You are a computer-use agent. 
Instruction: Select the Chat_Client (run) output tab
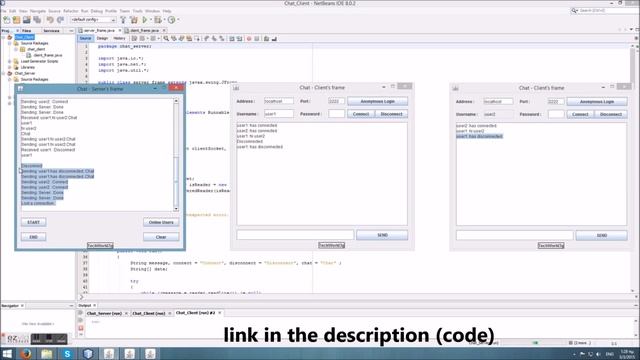click(149, 313)
